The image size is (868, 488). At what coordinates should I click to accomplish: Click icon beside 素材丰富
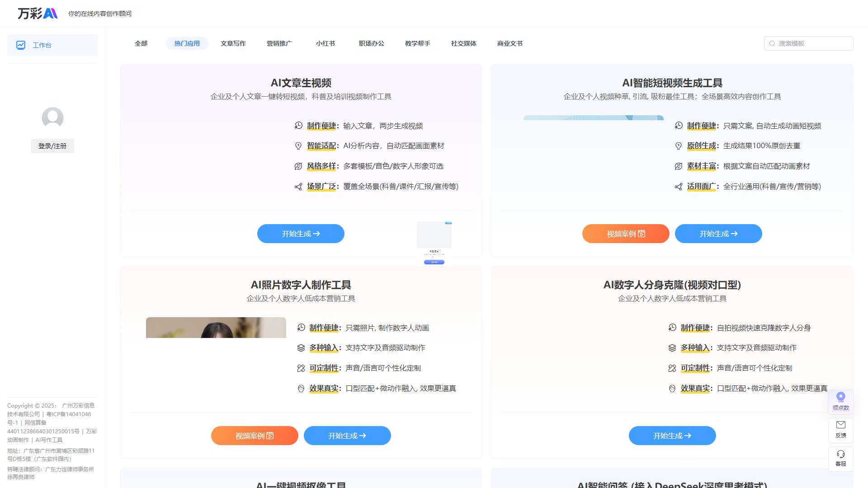pos(679,166)
